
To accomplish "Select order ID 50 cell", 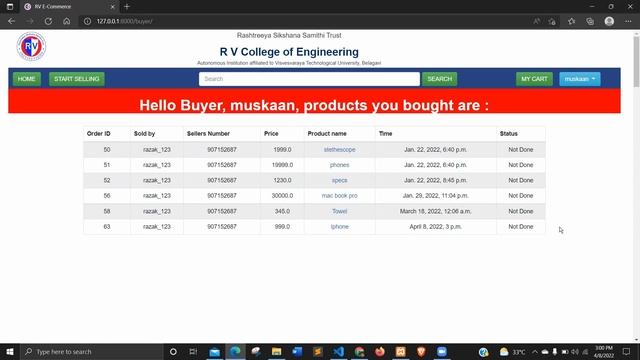I will pos(107,150).
